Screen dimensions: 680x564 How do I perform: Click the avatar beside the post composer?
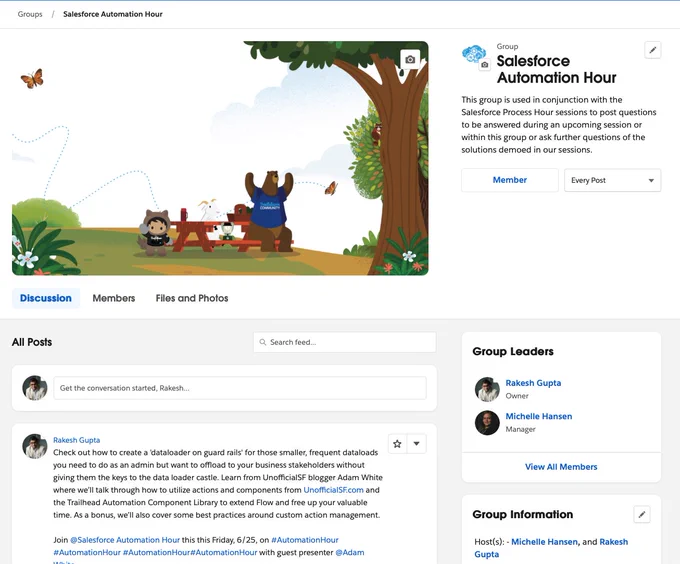(35, 388)
